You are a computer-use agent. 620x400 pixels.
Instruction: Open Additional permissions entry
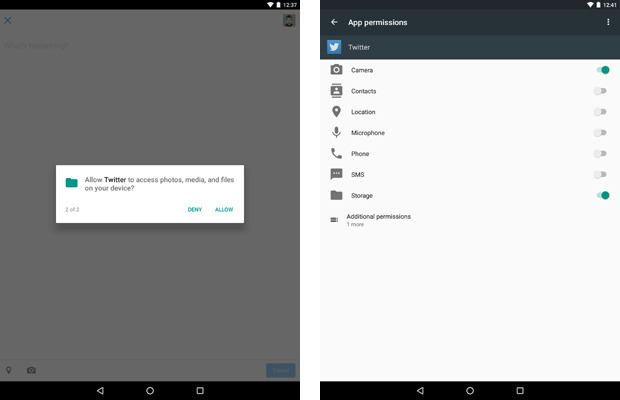pos(470,220)
